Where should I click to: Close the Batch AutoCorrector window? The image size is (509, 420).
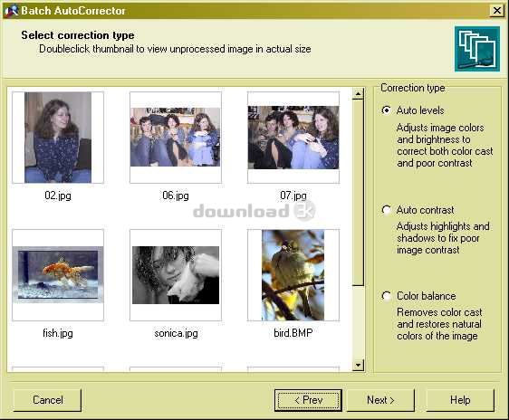(x=496, y=11)
